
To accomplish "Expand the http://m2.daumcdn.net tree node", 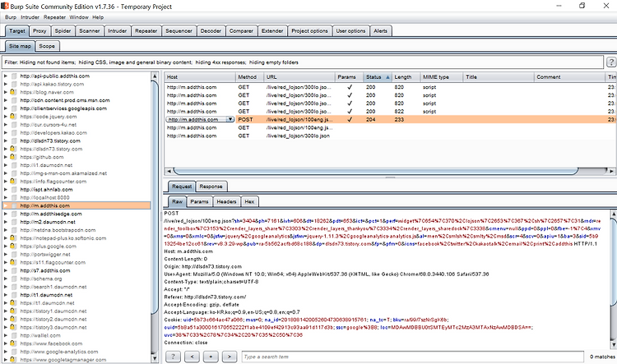I will (6, 222).
